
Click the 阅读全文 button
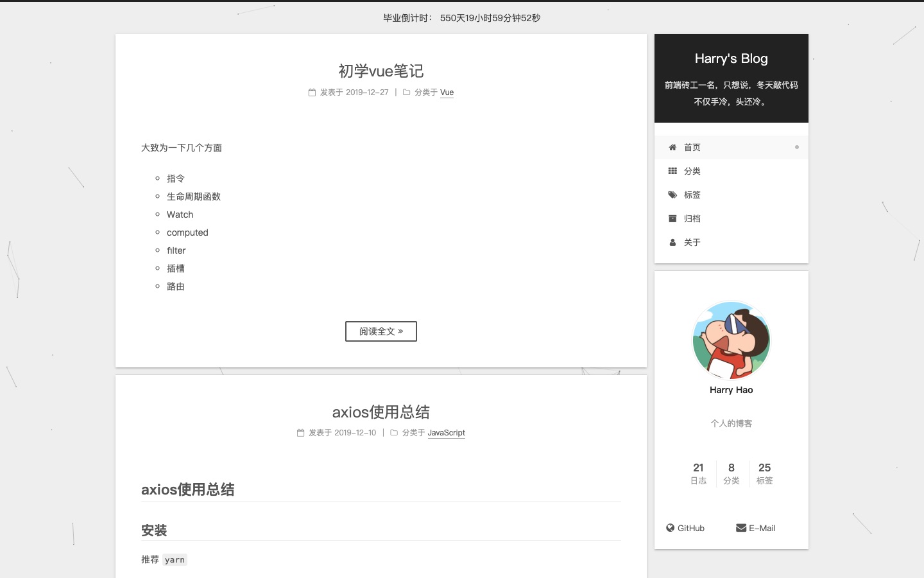coord(381,331)
